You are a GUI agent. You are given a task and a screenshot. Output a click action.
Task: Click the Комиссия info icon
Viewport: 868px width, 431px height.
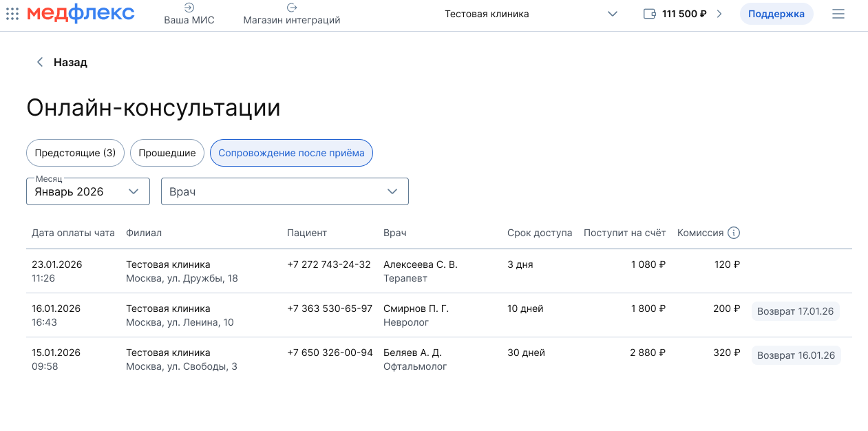[734, 233]
